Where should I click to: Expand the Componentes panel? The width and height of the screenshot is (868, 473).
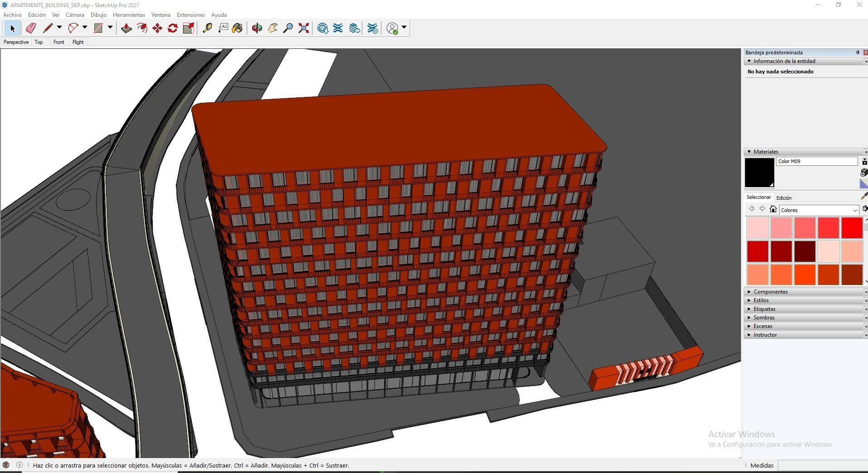coord(749,292)
